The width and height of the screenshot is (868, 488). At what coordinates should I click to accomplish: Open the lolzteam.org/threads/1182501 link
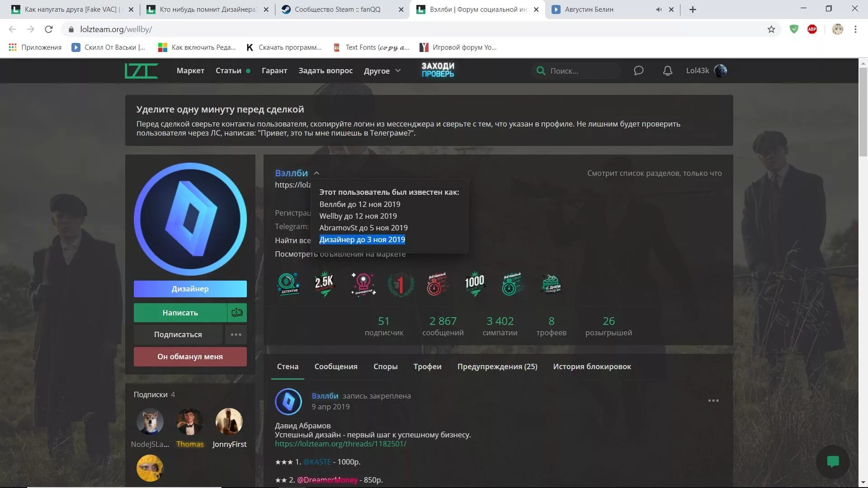(340, 444)
